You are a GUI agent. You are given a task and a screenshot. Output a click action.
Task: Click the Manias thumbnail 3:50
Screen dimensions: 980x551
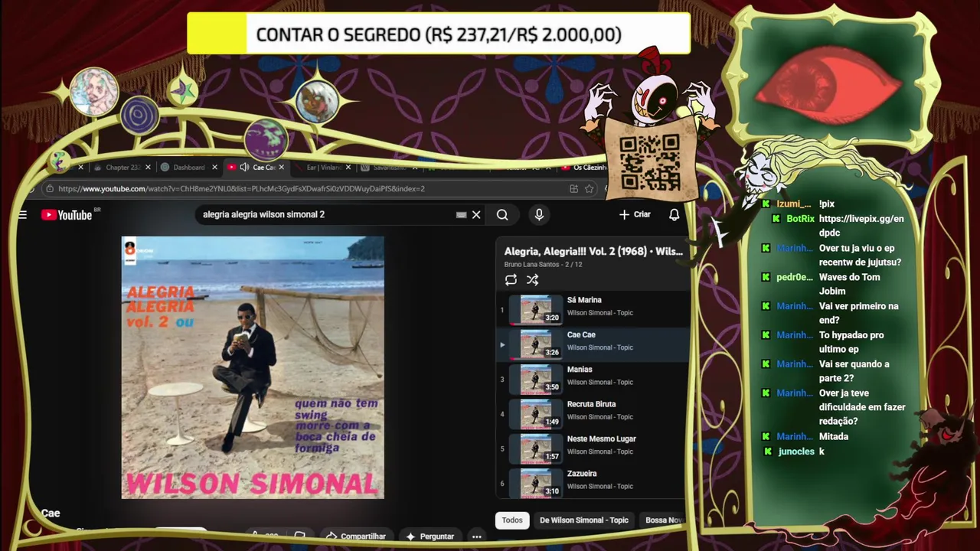click(x=536, y=380)
